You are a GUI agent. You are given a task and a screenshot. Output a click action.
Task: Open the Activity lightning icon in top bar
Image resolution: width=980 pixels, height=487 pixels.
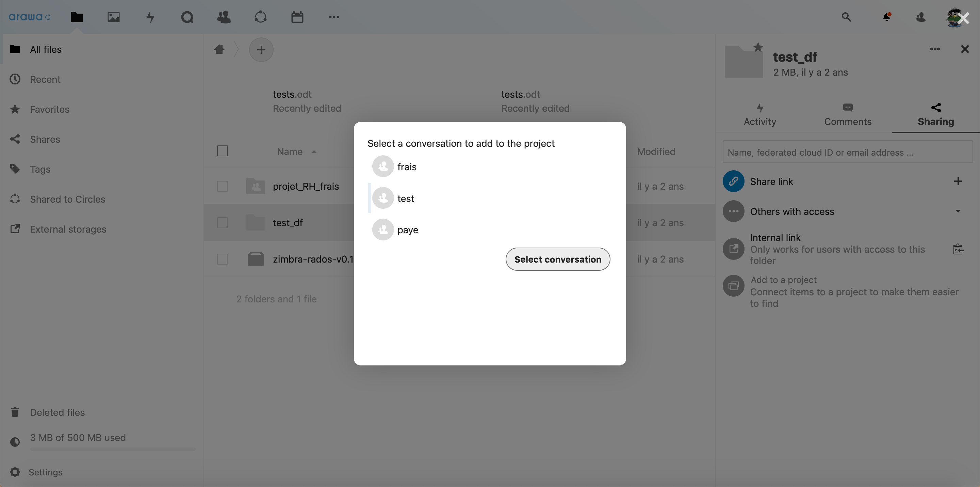click(x=150, y=17)
